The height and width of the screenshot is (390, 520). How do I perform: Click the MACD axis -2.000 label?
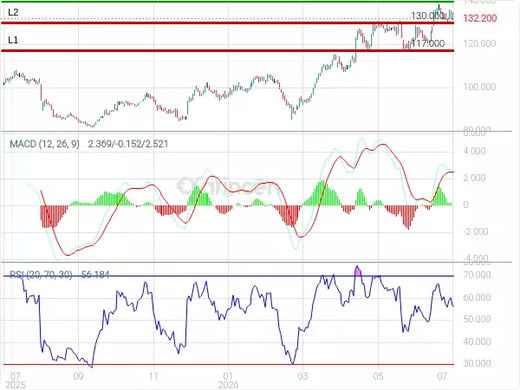click(x=476, y=232)
